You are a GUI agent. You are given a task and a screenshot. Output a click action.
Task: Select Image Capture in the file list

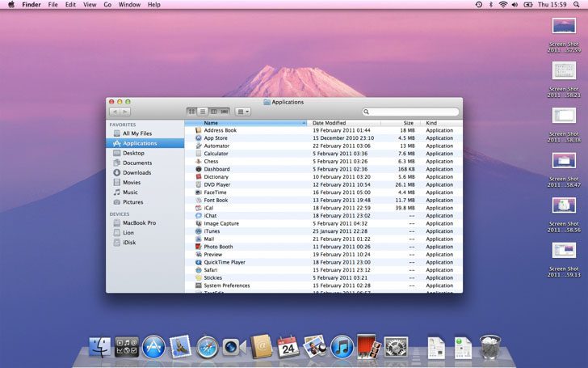[324, 223]
